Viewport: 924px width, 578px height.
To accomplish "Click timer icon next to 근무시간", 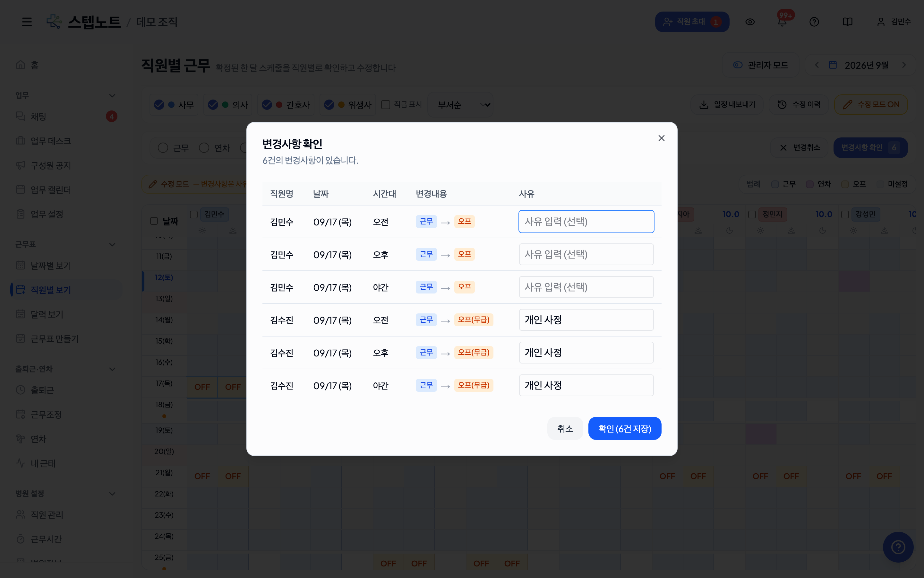I will click(x=21, y=539).
